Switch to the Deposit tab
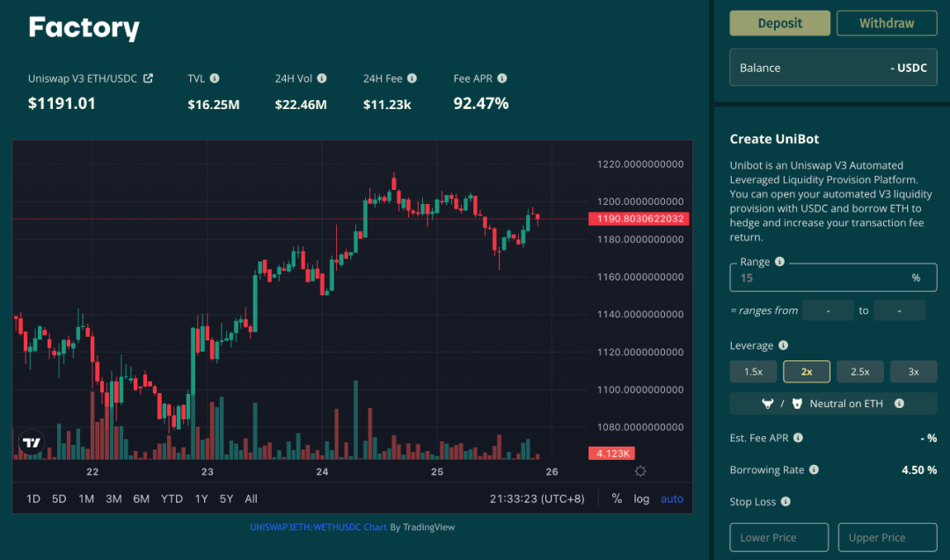 tap(779, 23)
